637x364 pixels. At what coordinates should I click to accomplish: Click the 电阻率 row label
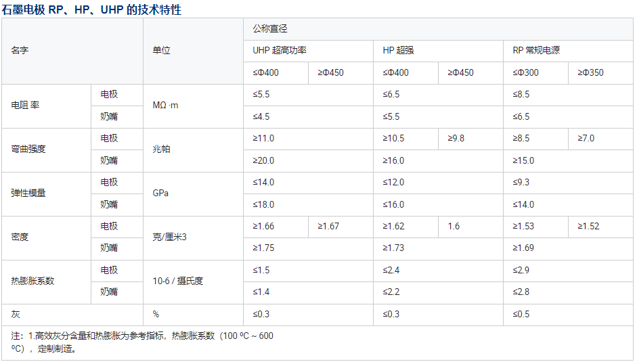(26, 106)
